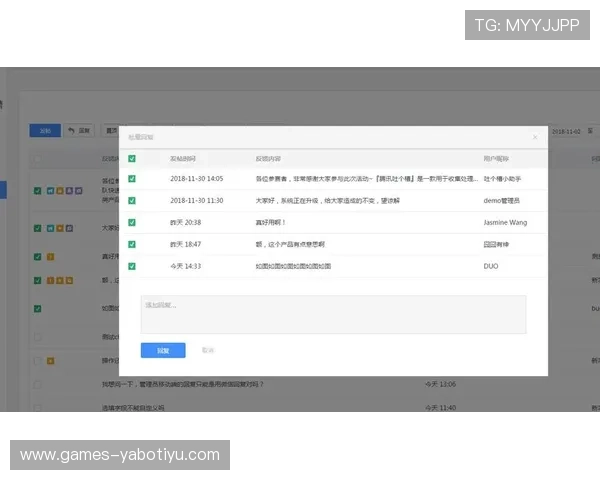
Task: Open the background post 选填字段不能自定义吗
Action: 133,408
